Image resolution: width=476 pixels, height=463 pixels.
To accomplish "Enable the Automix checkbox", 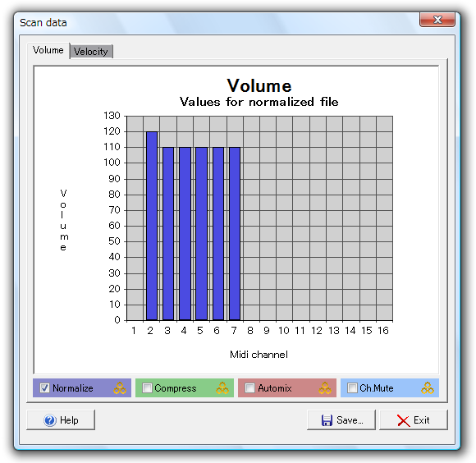I will click(249, 388).
